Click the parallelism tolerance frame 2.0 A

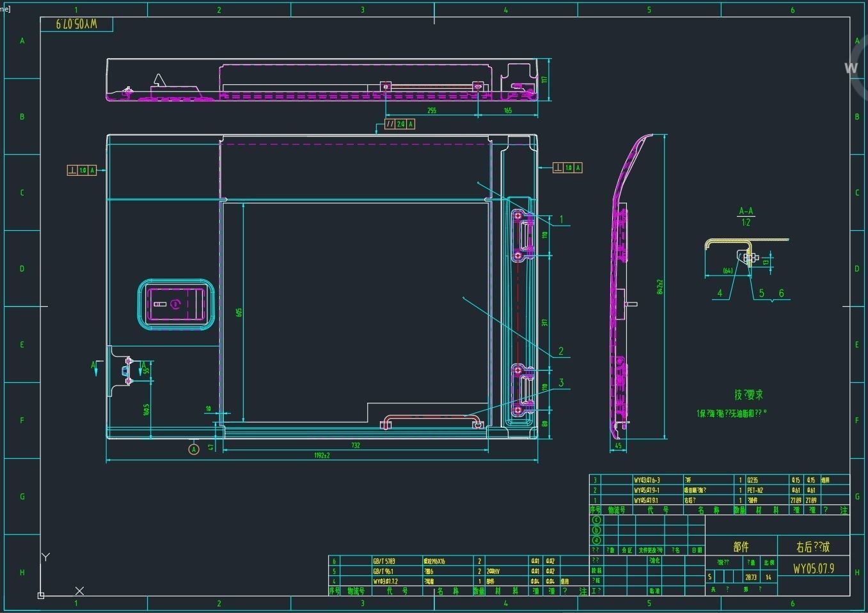[400, 124]
